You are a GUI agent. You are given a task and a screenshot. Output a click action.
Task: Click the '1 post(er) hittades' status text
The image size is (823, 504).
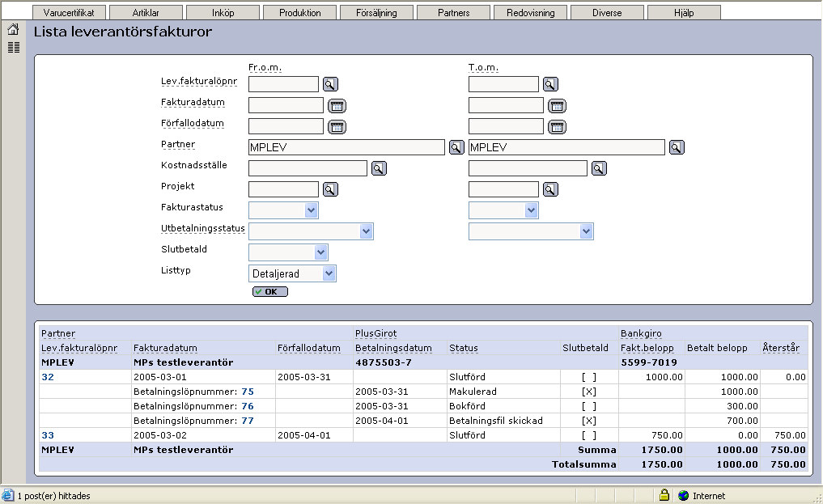53,496
